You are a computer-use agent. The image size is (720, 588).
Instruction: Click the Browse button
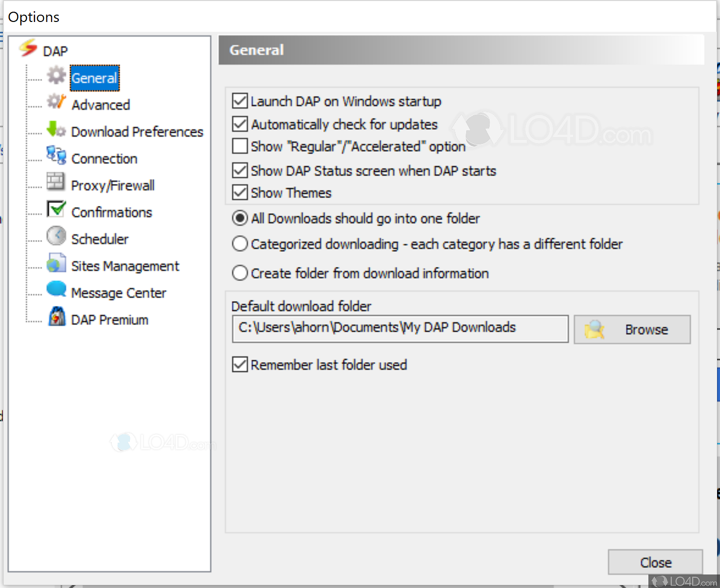point(632,329)
